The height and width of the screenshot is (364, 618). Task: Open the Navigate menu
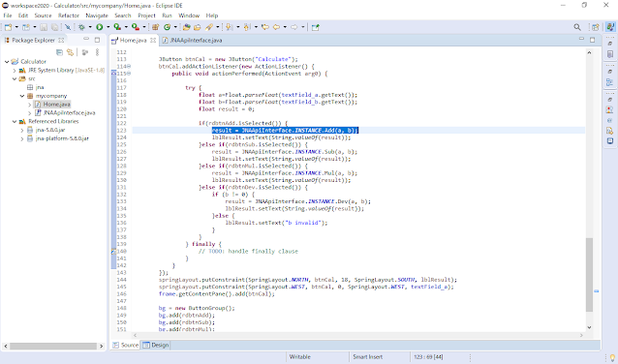pos(97,15)
